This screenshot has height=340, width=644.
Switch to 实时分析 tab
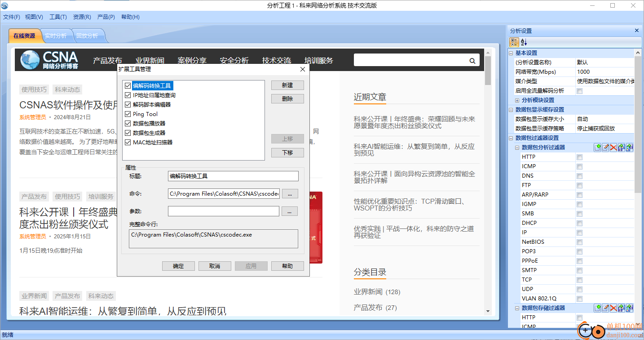tap(56, 36)
